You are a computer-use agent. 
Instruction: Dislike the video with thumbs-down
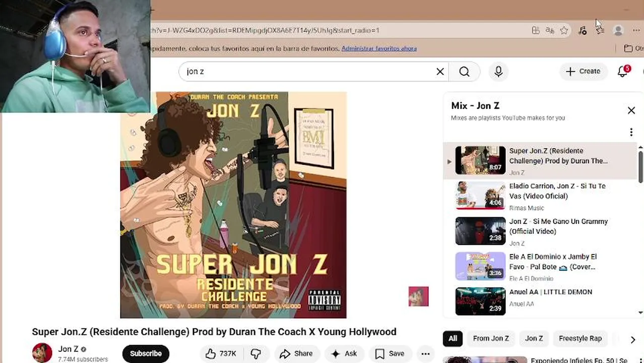pyautogui.click(x=256, y=353)
